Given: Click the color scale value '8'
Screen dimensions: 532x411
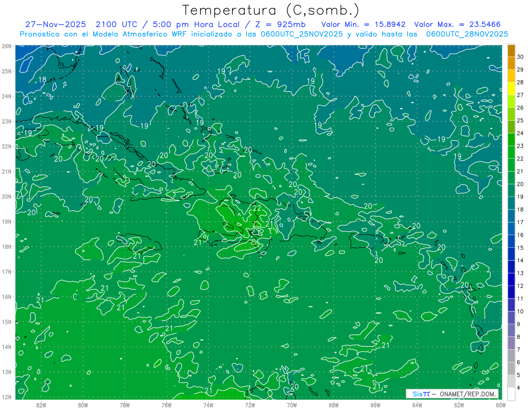Looking at the screenshot, I should pyautogui.click(x=519, y=337).
